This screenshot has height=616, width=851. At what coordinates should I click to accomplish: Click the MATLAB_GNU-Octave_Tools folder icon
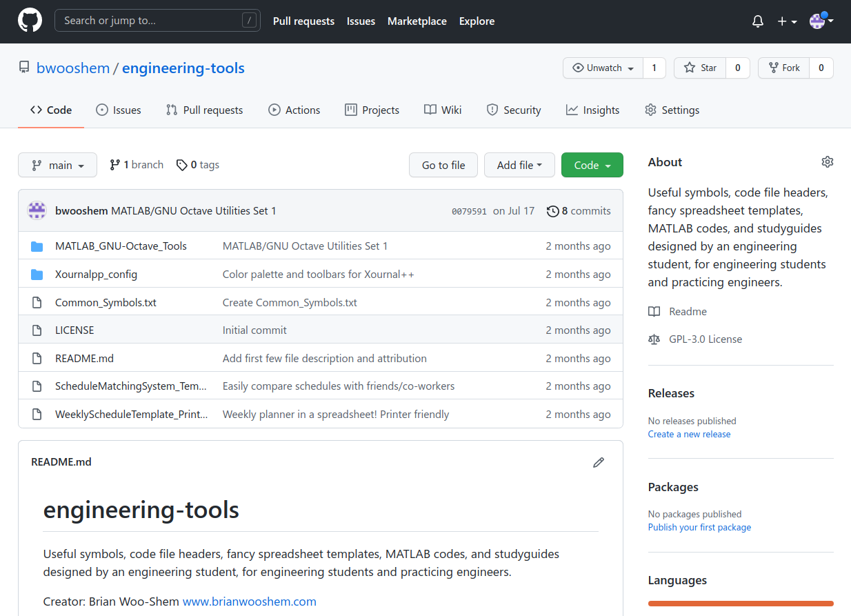[x=37, y=246]
